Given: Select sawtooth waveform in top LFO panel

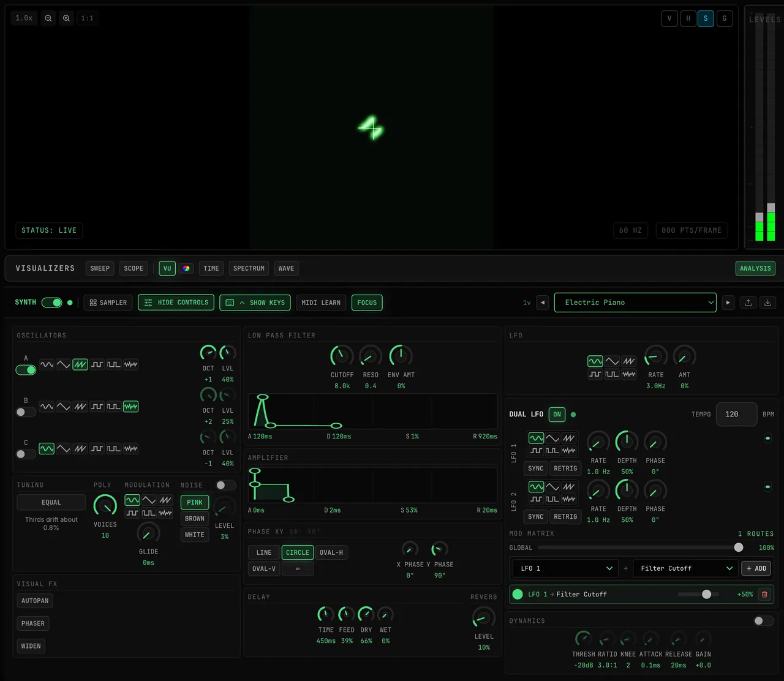Looking at the screenshot, I should tap(628, 361).
